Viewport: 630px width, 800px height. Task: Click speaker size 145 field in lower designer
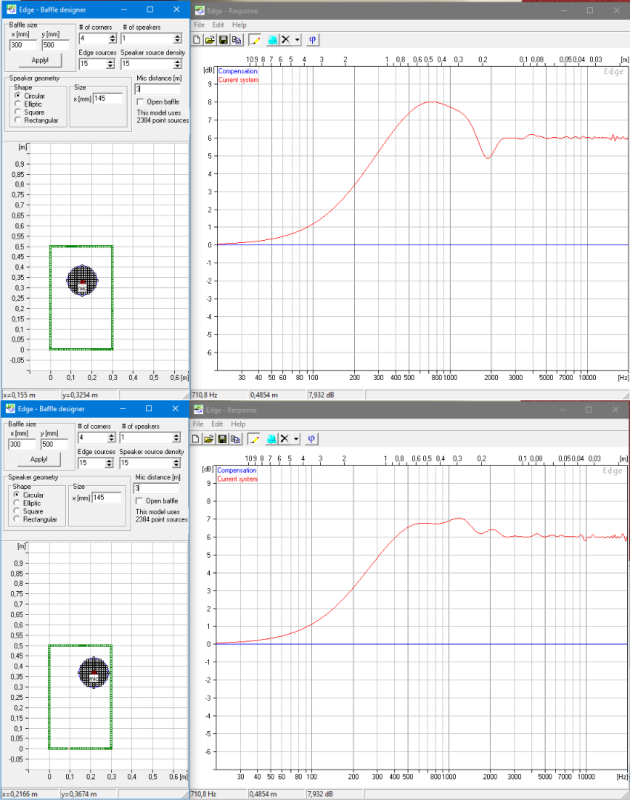pyautogui.click(x=107, y=497)
